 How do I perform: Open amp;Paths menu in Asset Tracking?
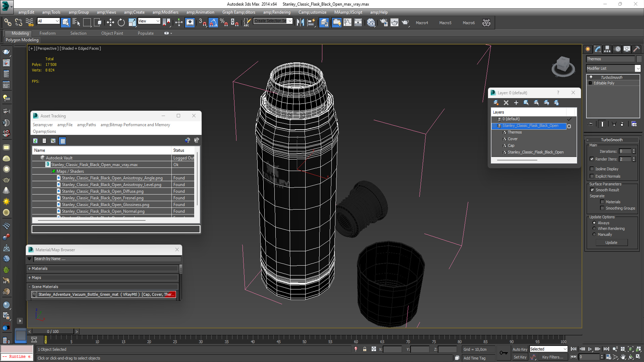coord(87,125)
